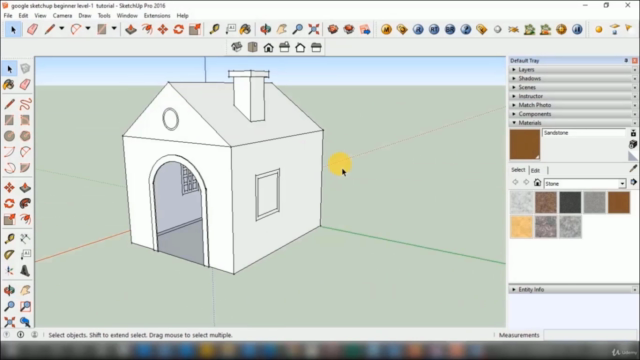Switch to Iso view icon
Viewport: 640px width, 360px height.
[236, 47]
